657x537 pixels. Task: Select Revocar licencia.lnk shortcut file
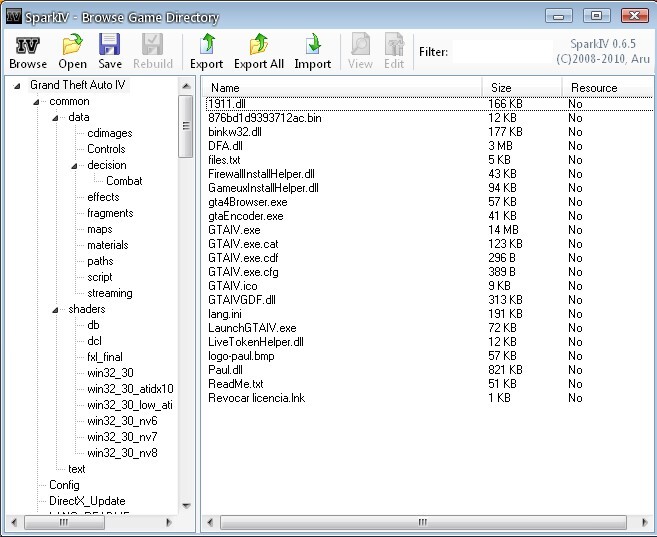pos(256,398)
